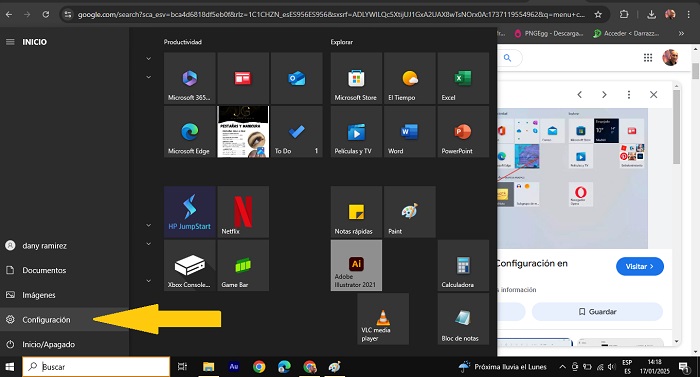The width and height of the screenshot is (700, 377).
Task: Open the volume control in the system tray
Action: pos(612,367)
